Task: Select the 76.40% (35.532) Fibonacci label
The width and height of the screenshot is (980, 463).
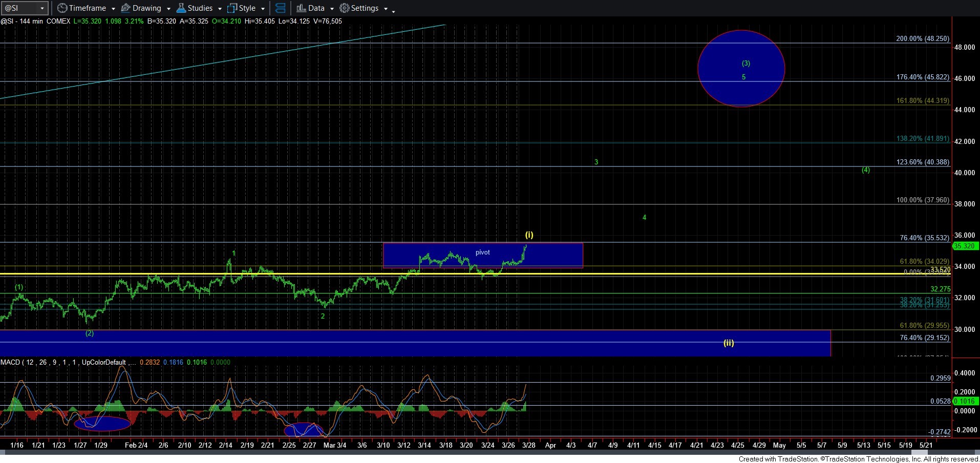Action: coord(924,238)
